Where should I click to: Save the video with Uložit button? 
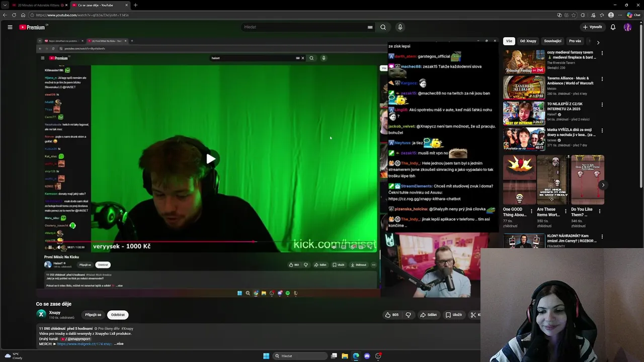[x=454, y=315]
